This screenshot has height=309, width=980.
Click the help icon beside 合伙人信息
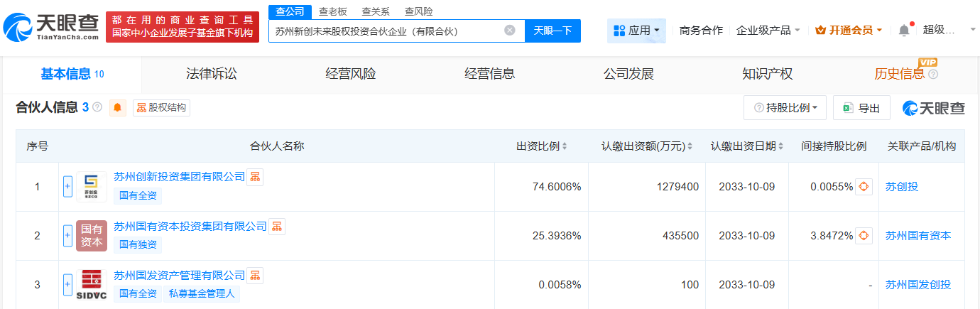[97, 108]
